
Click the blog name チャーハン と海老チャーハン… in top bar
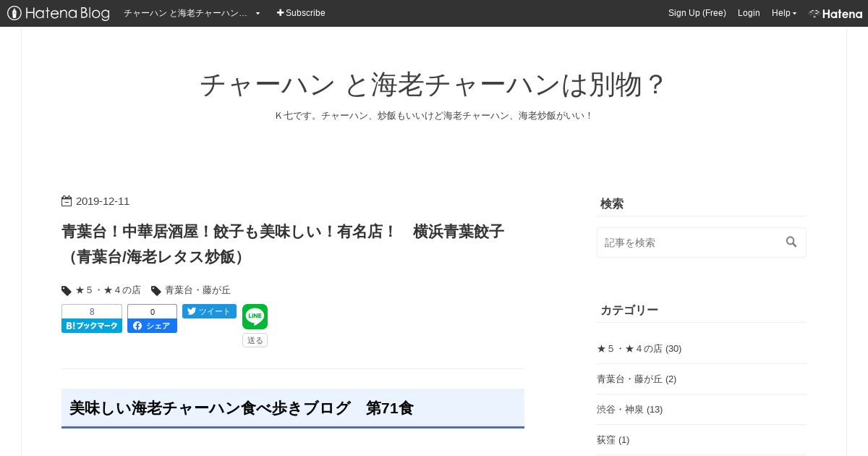click(186, 13)
